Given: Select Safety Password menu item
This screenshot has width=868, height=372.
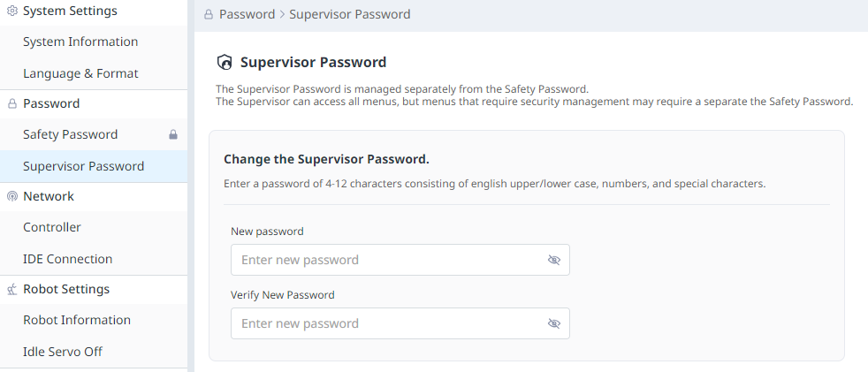Looking at the screenshot, I should click(x=71, y=135).
